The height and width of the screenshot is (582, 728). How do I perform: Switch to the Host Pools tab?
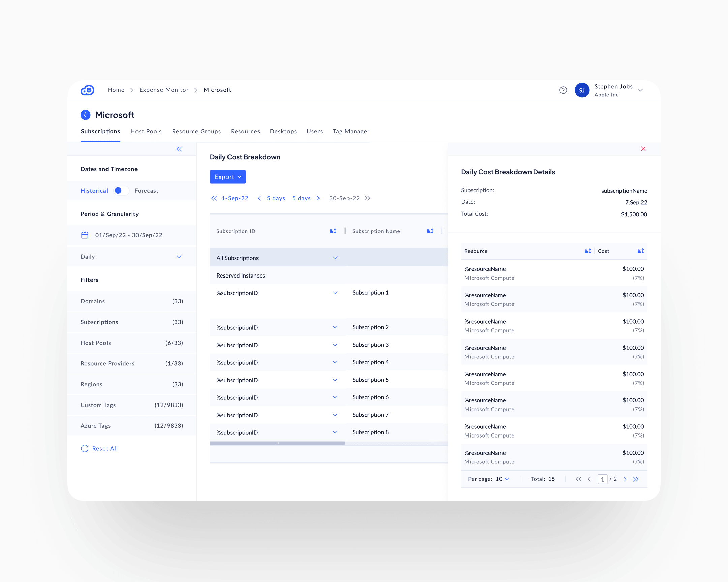tap(146, 131)
